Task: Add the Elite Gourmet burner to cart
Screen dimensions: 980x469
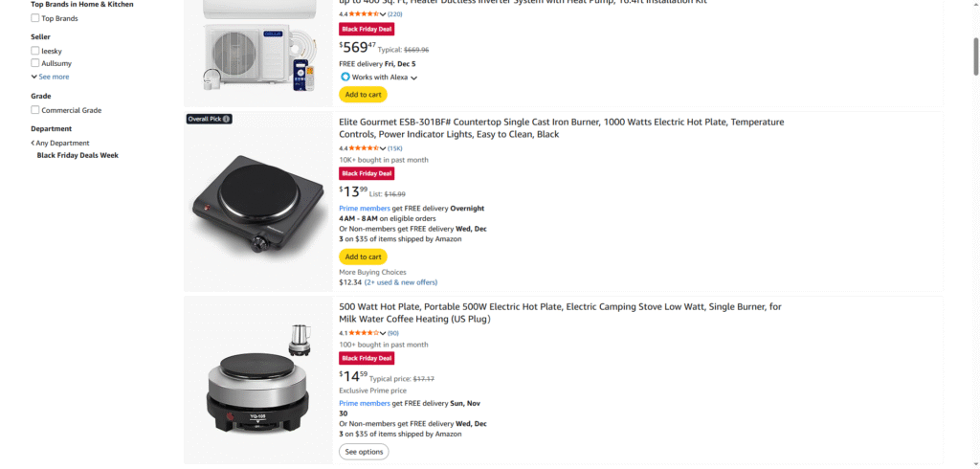Action: point(363,257)
